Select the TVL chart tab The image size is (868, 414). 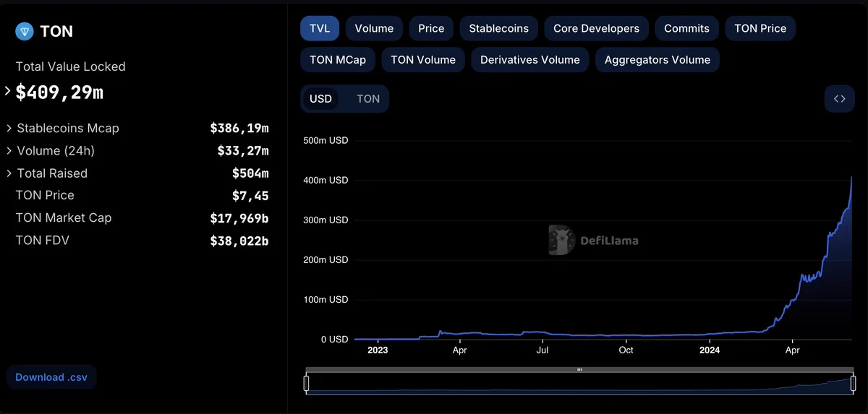coord(320,28)
